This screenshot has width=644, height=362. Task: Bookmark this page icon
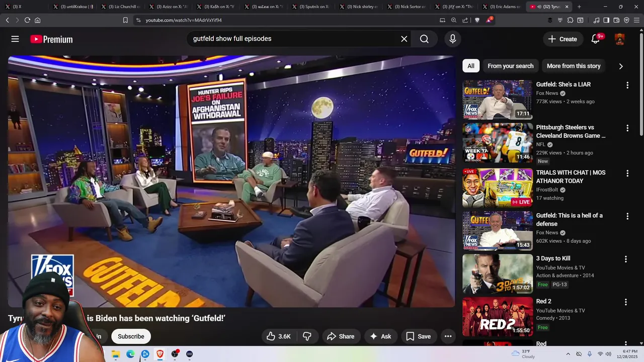(125, 20)
